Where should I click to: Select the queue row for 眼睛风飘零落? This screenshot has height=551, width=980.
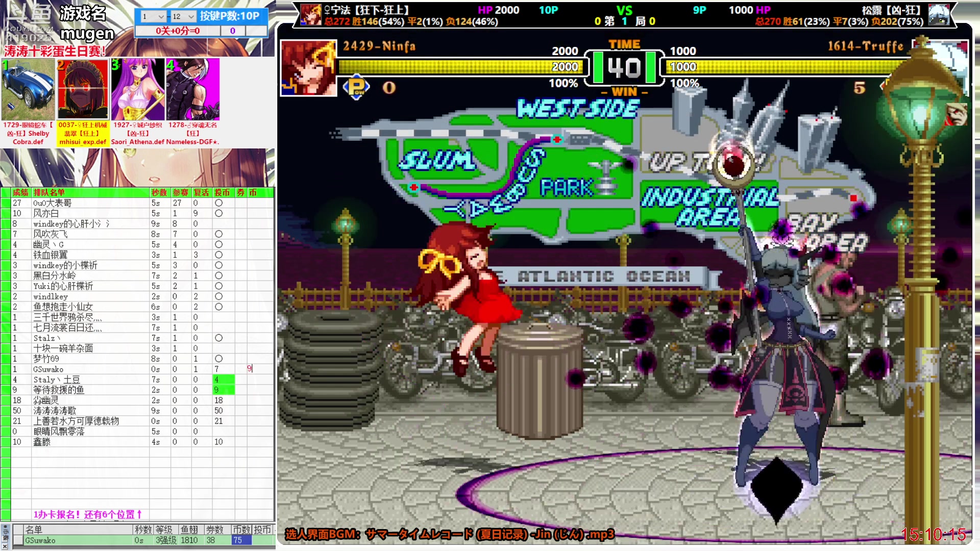pos(138,432)
